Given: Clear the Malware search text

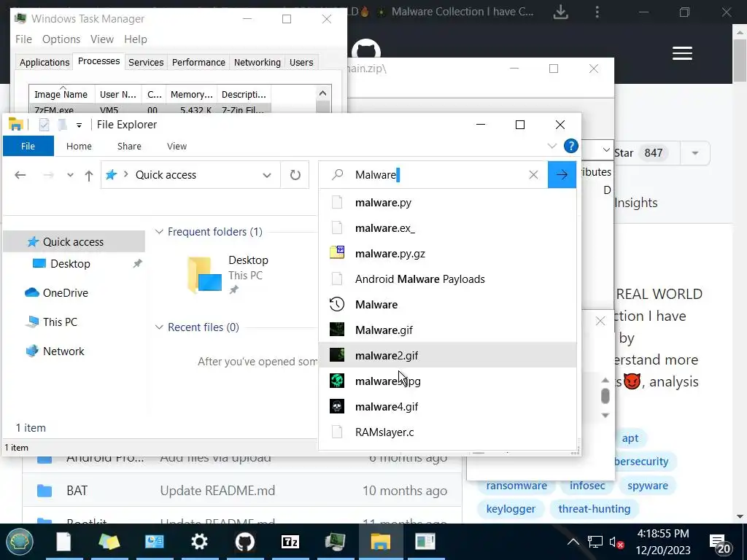Looking at the screenshot, I should tap(533, 175).
